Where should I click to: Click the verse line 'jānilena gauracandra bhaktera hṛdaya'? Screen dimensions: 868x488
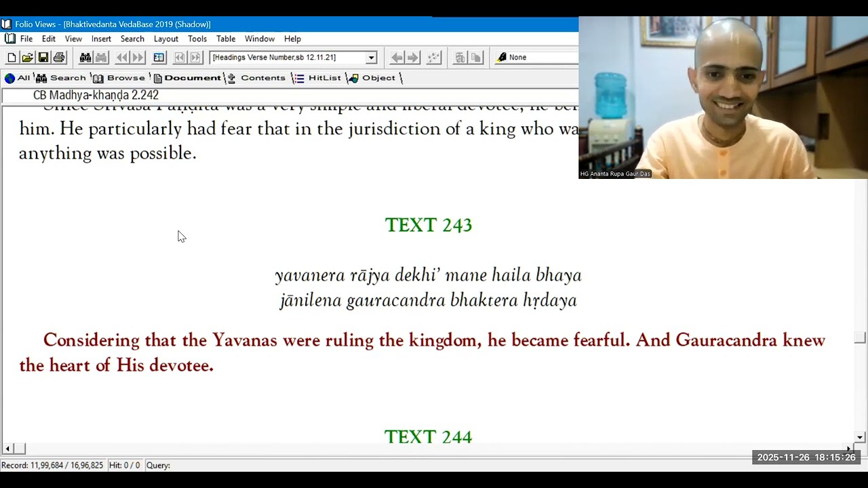pos(428,300)
